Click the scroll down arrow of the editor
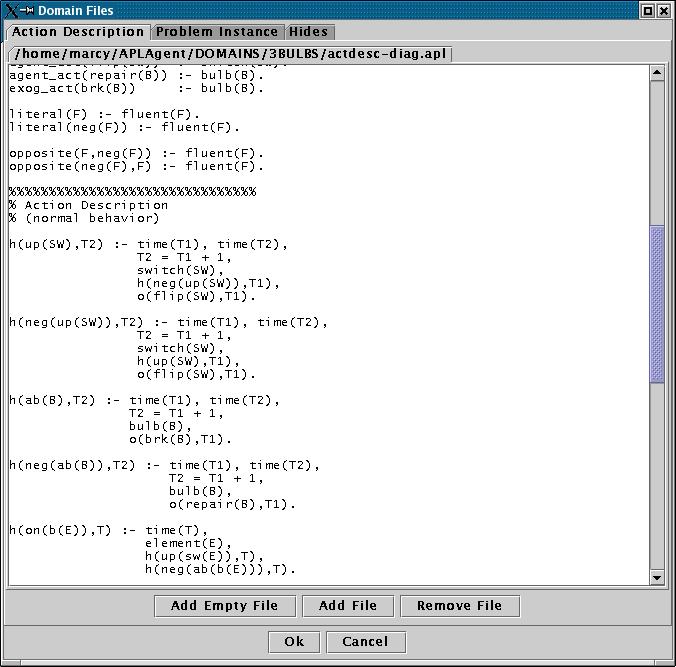676x667 pixels. (657, 577)
